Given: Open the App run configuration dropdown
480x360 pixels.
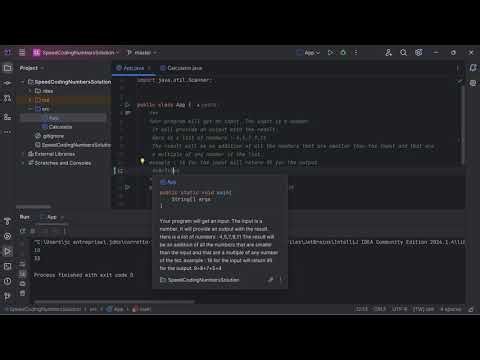Looking at the screenshot, I should (308, 53).
